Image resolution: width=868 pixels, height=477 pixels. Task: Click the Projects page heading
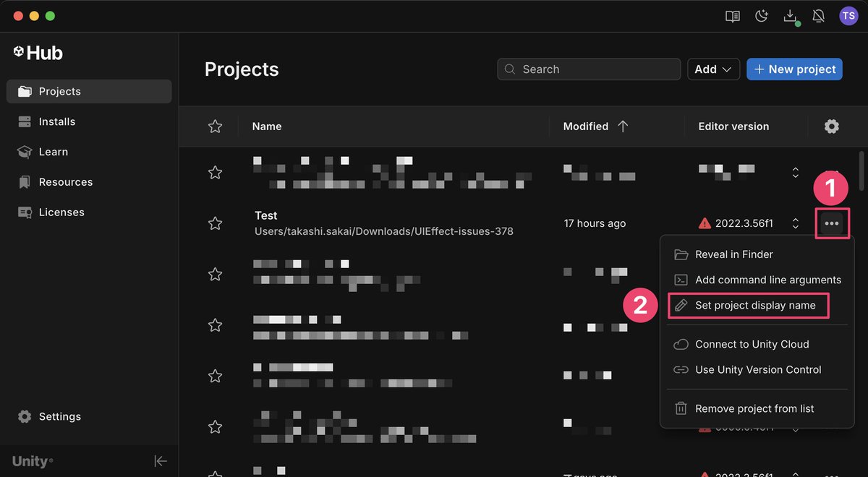pyautogui.click(x=242, y=69)
